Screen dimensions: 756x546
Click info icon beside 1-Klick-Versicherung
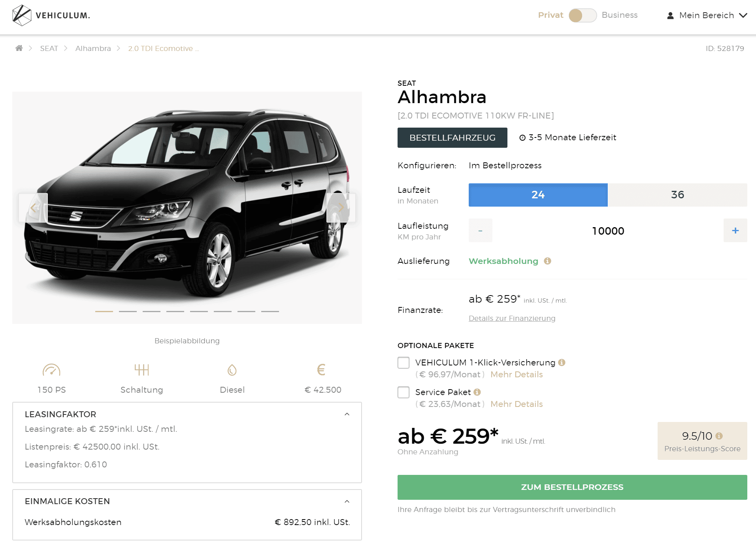[562, 362]
